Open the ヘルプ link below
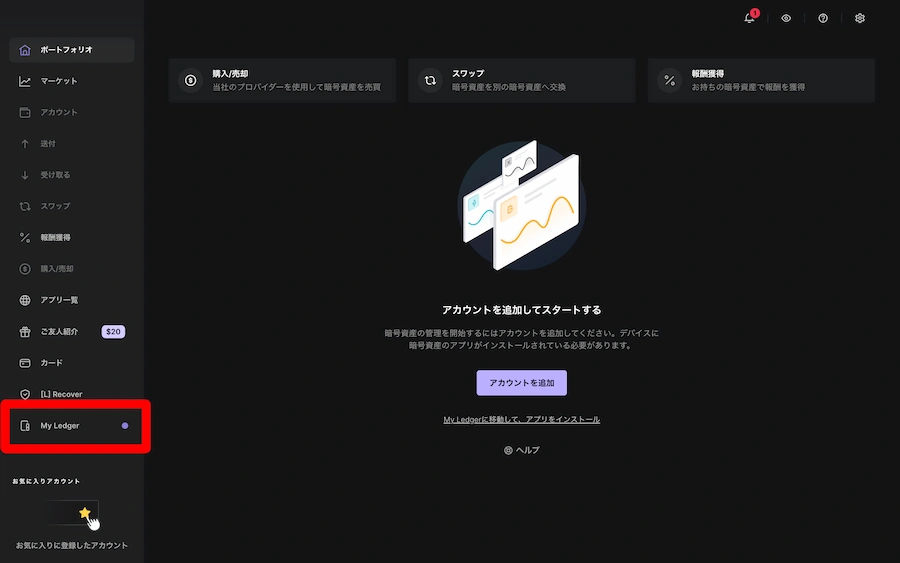 tap(521, 450)
